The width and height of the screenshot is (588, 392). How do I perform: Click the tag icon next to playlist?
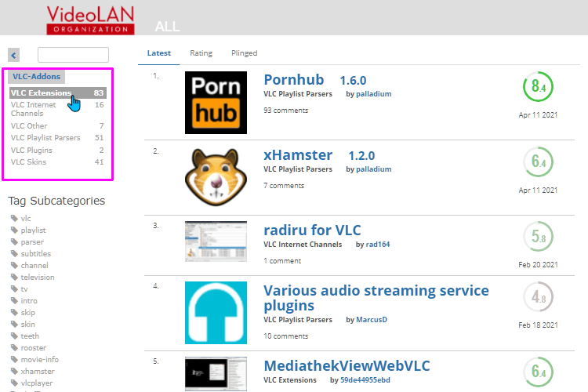pos(15,230)
